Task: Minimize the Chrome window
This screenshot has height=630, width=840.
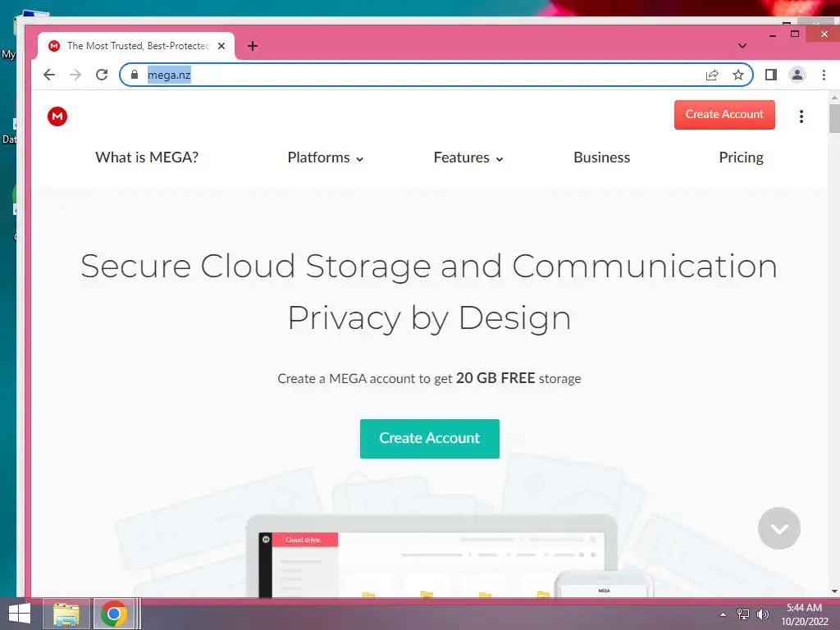Action: (773, 34)
